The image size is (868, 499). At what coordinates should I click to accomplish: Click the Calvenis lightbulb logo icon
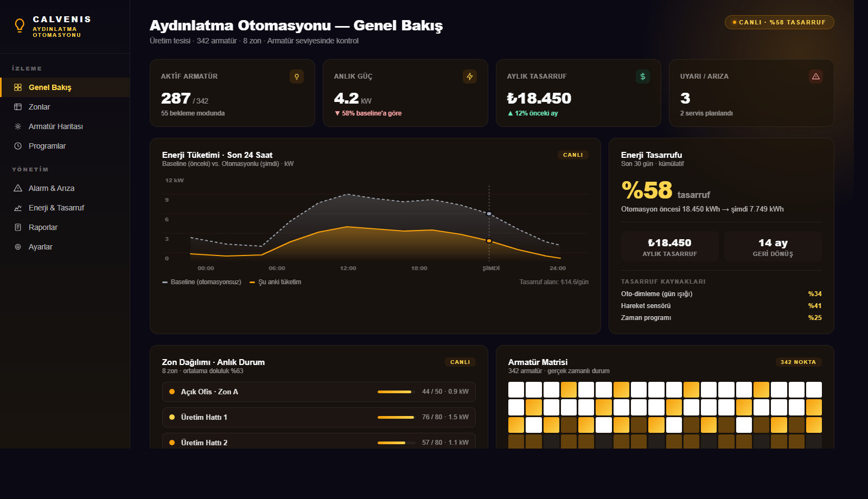tap(20, 25)
